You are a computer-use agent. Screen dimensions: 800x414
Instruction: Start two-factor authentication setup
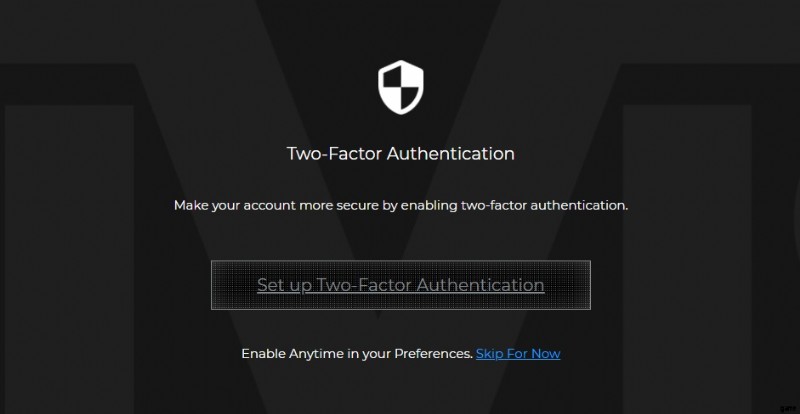click(x=400, y=285)
